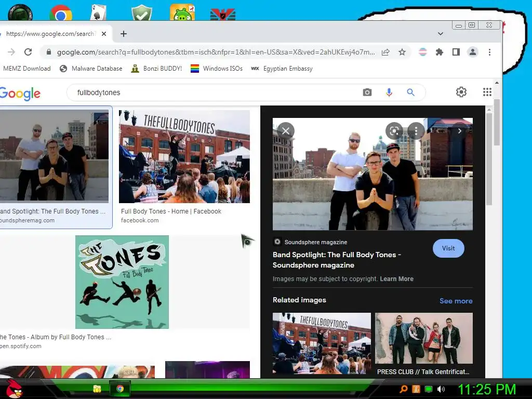Bookmark this page with the star icon

[x=402, y=52]
